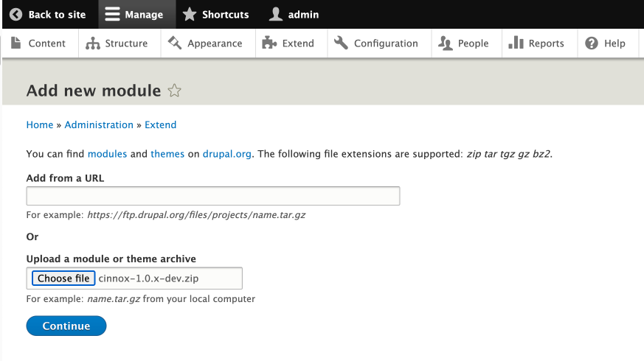Click the Help question mark icon
The height and width of the screenshot is (361, 644).
tap(592, 43)
